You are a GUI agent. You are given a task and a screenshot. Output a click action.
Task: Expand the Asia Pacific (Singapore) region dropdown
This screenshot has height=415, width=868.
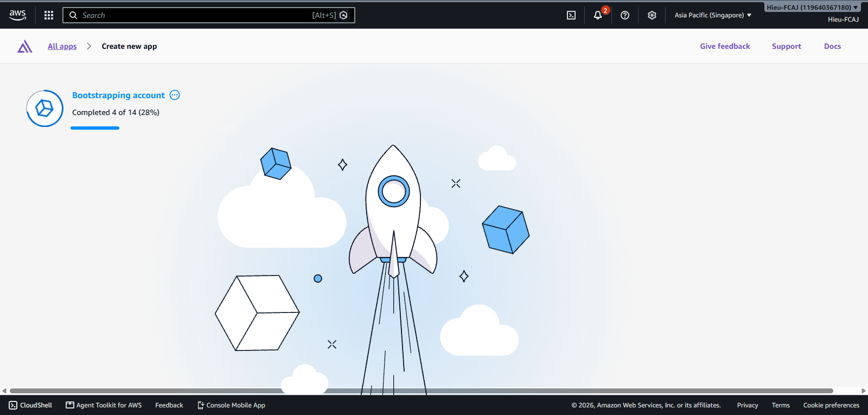click(713, 15)
